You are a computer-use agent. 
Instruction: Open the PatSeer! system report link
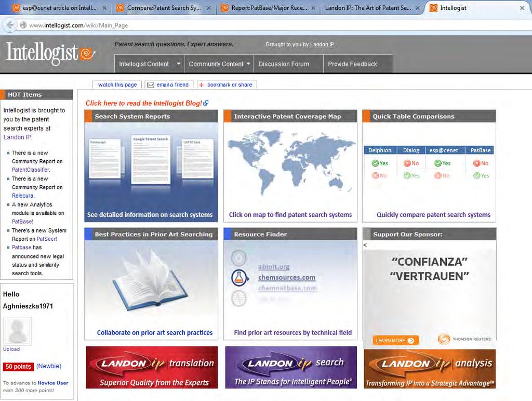pos(47,239)
